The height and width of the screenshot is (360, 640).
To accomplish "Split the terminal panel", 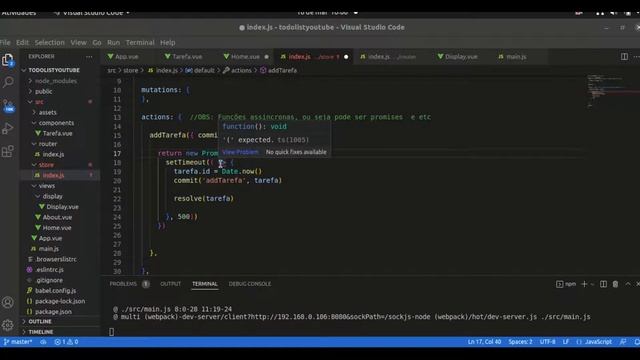I will [x=603, y=284].
